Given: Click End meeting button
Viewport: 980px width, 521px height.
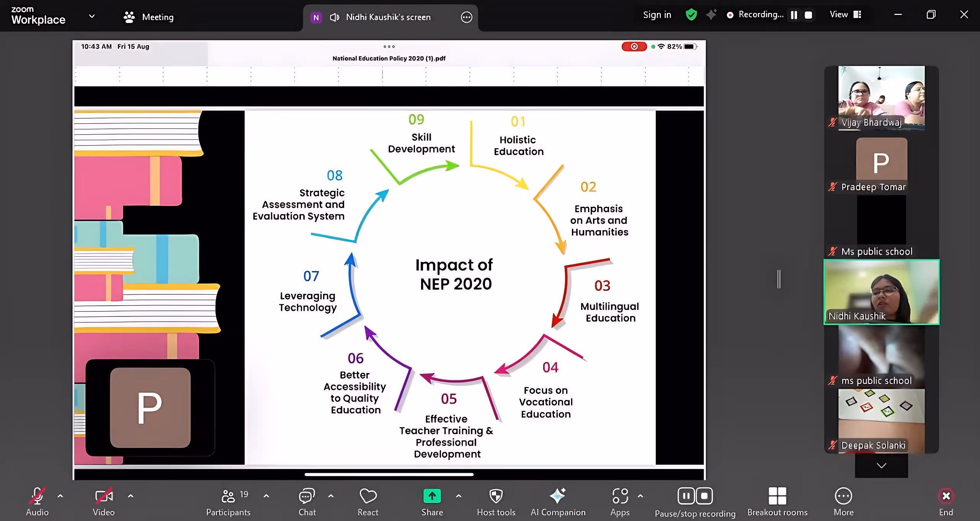Looking at the screenshot, I should [946, 496].
